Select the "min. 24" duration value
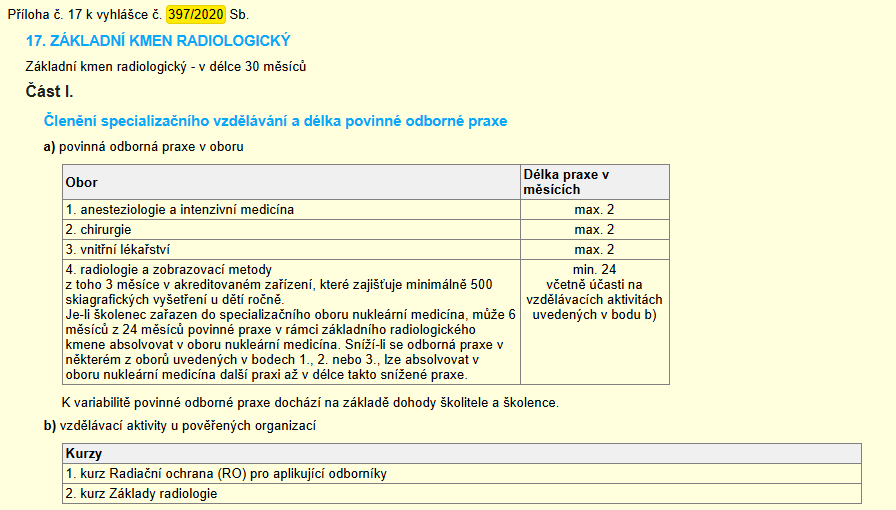The image size is (896, 510). point(594,270)
